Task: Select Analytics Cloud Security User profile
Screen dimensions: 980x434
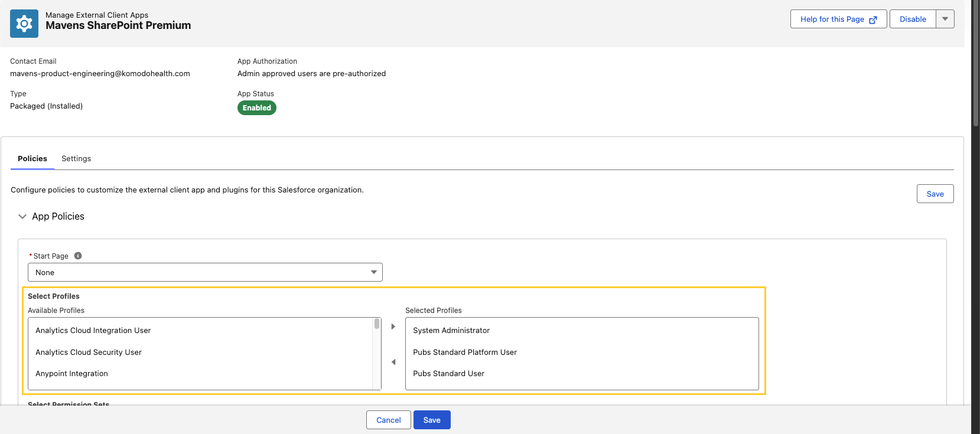Action: [x=200, y=353]
